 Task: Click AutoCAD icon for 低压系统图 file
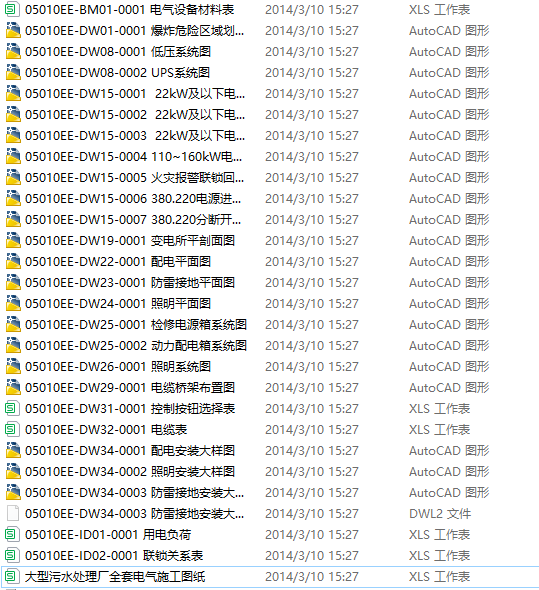coord(13,52)
